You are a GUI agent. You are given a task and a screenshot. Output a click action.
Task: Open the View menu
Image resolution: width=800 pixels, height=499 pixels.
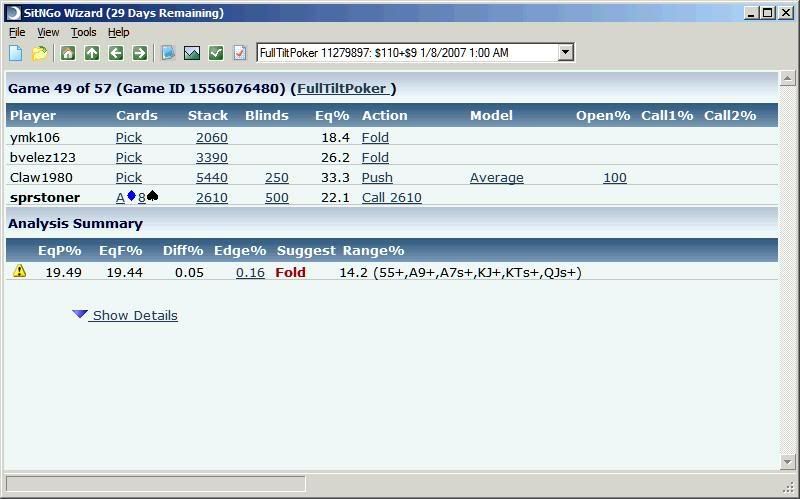point(48,32)
